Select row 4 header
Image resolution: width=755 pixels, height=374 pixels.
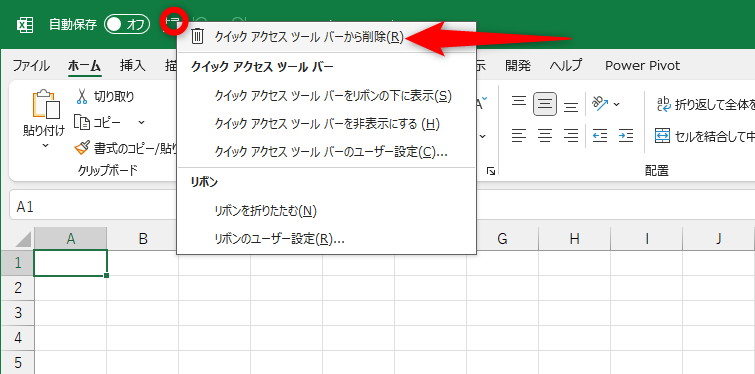coord(17,338)
